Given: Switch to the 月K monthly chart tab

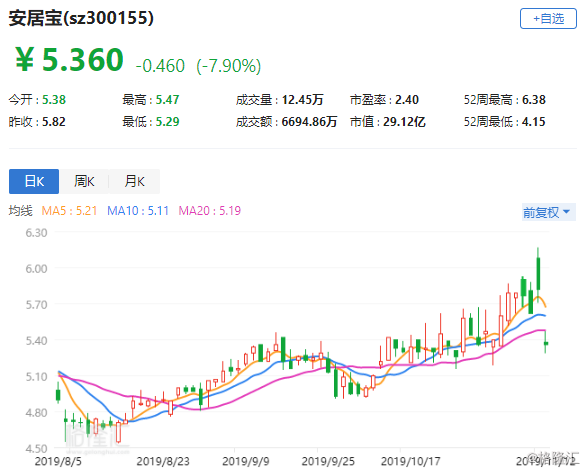Looking at the screenshot, I should [x=134, y=182].
